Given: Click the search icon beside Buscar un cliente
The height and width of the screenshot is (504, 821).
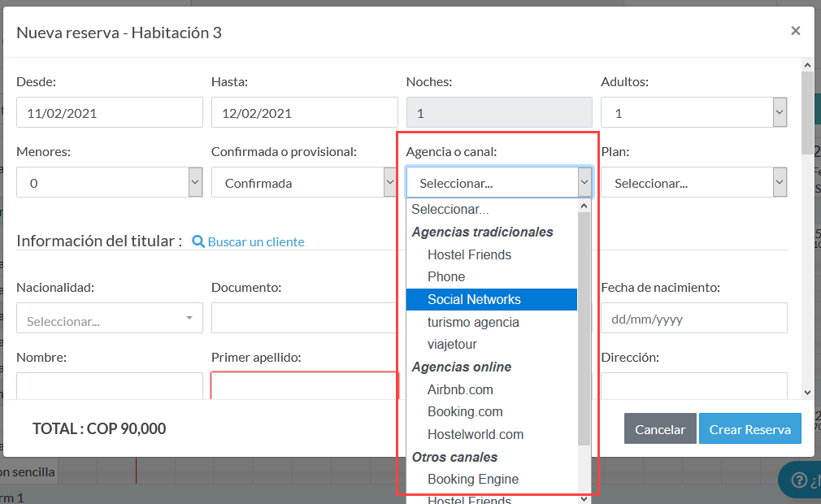Looking at the screenshot, I should click(x=198, y=241).
